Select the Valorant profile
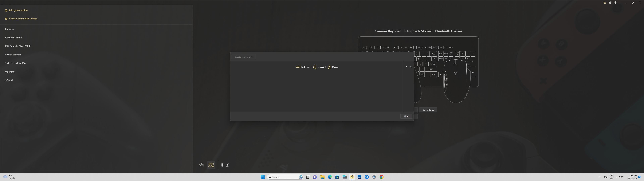Screen dimensions: 644x181 tap(10, 72)
